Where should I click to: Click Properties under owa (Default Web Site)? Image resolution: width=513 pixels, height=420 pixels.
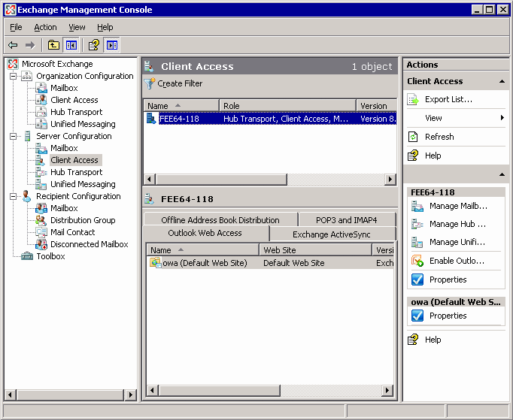coord(448,316)
